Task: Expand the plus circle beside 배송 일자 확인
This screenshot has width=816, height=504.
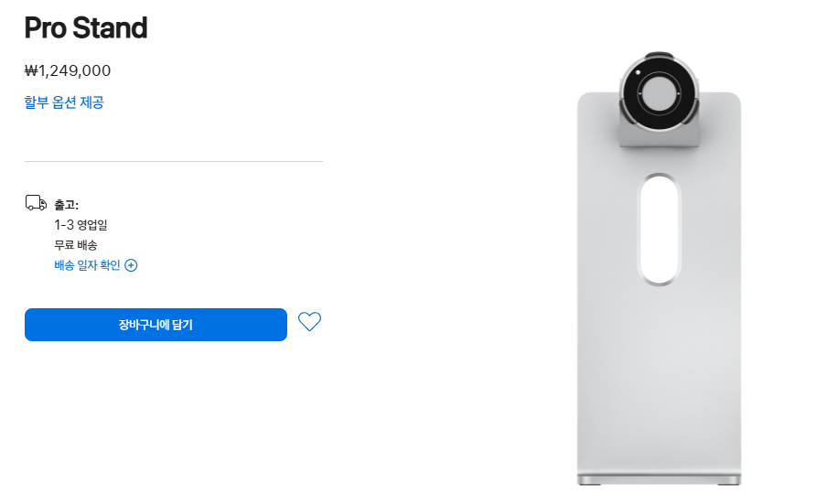Action: 131,265
